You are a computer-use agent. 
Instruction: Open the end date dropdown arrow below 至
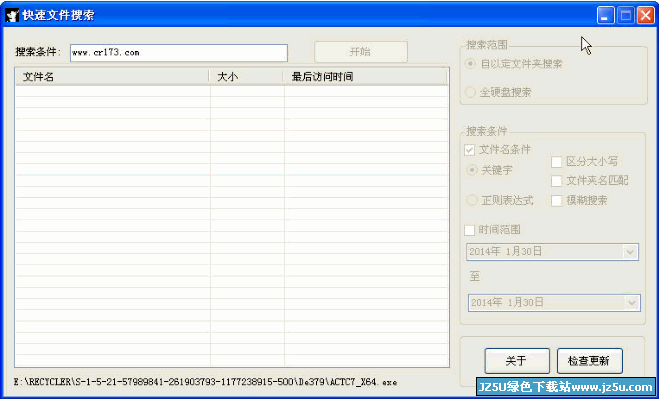pos(631,303)
